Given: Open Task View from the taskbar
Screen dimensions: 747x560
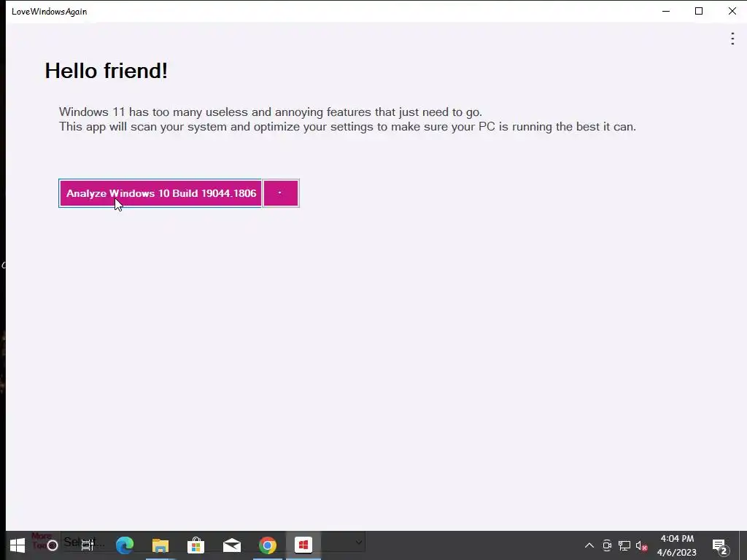Looking at the screenshot, I should (x=88, y=545).
